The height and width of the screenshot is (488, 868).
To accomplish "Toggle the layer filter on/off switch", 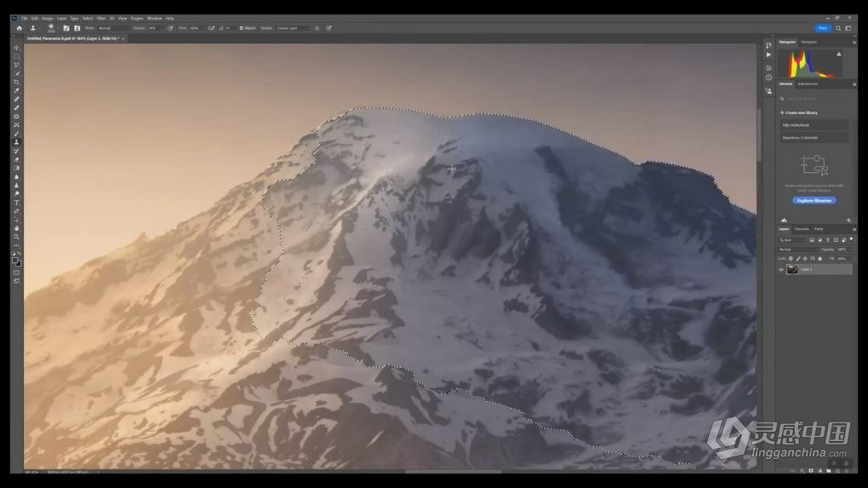I will click(x=851, y=240).
